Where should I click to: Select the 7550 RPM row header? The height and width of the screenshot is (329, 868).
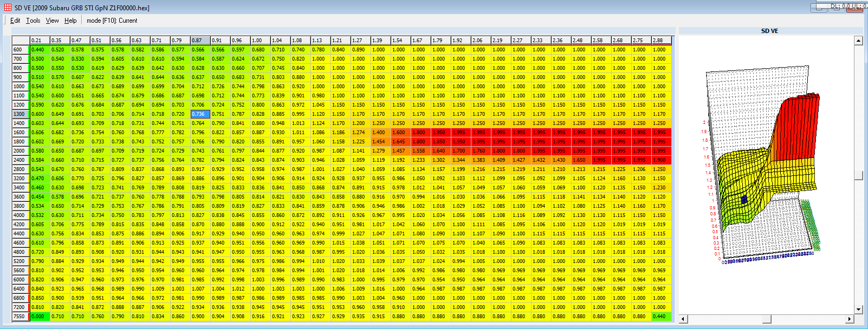point(20,317)
